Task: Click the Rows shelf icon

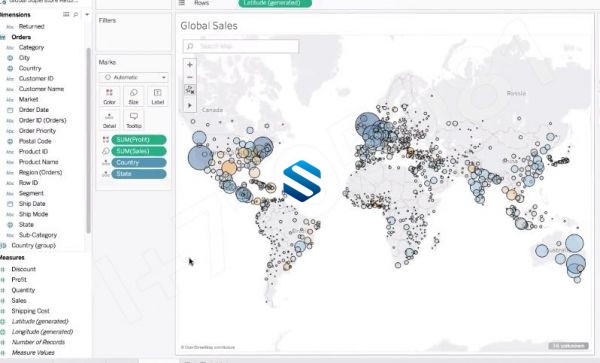Action: click(x=182, y=3)
